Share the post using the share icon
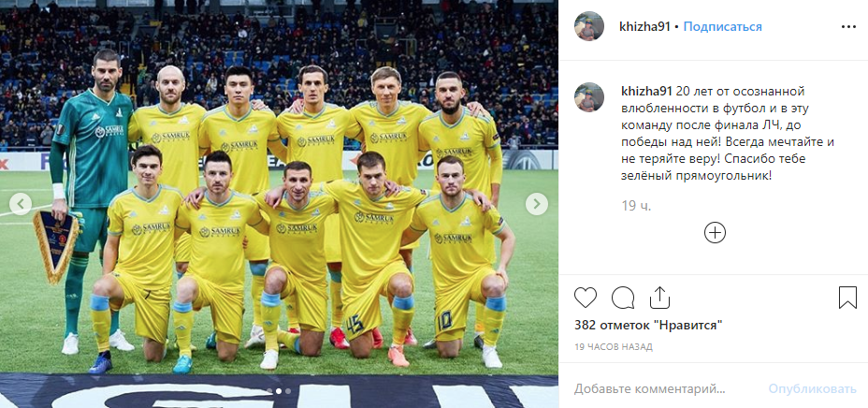The image size is (868, 408). click(659, 298)
